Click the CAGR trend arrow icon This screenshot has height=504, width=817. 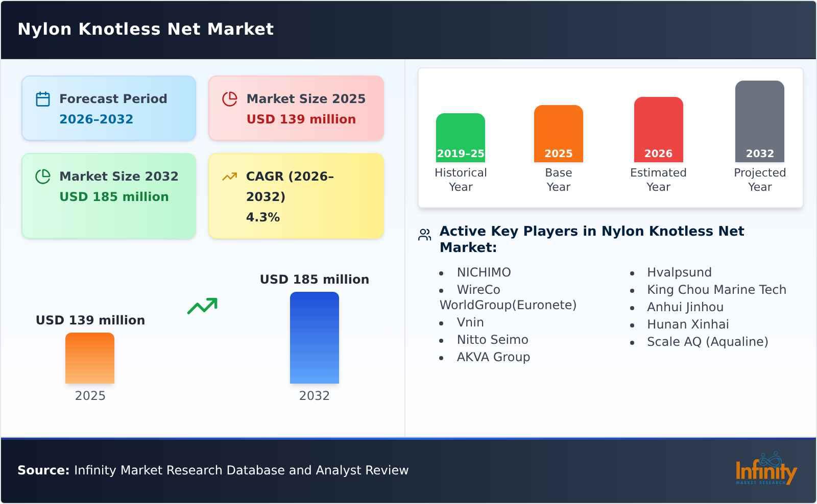[230, 176]
